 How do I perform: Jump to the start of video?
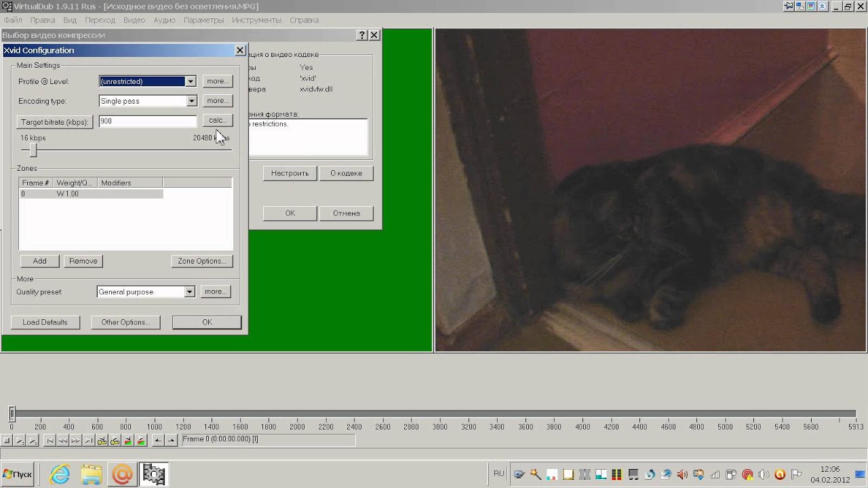pyautogui.click(x=50, y=441)
